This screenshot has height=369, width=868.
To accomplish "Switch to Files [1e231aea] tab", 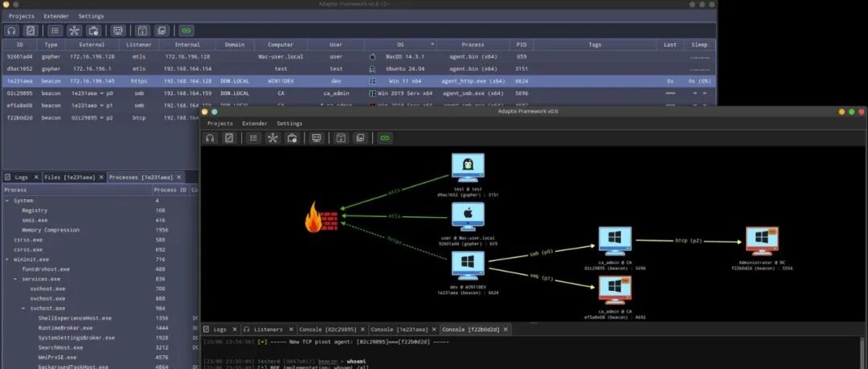I will coord(69,178).
